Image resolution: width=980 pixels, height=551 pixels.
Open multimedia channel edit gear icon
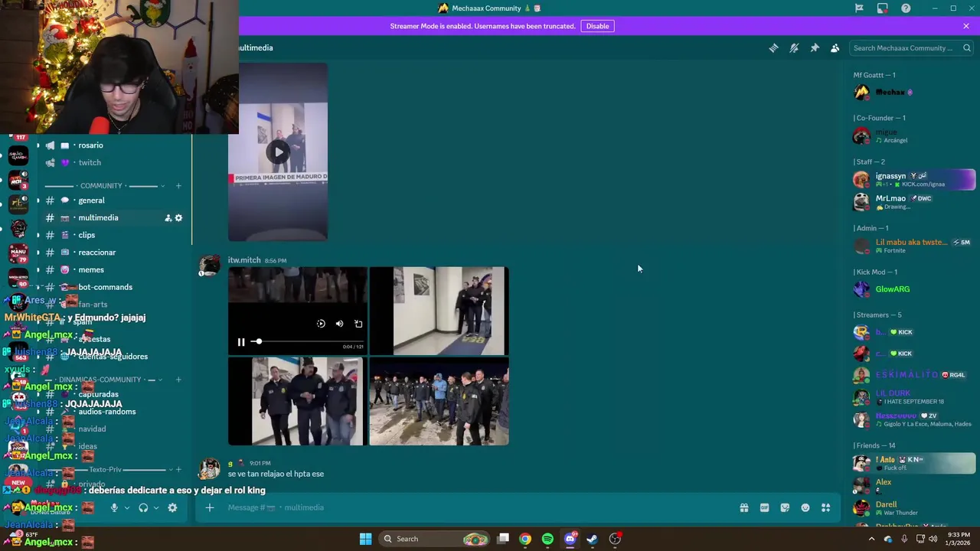click(178, 218)
